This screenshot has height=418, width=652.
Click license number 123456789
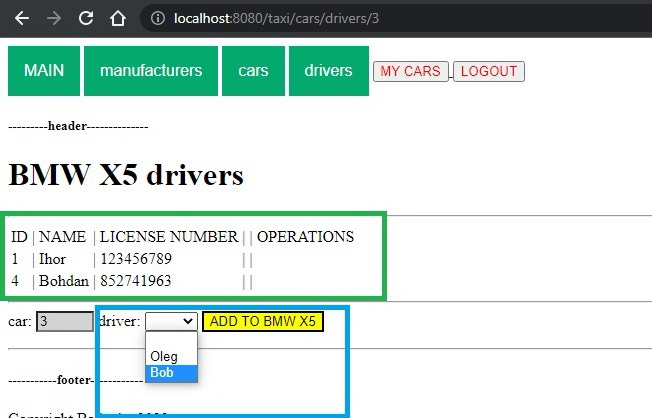136,259
